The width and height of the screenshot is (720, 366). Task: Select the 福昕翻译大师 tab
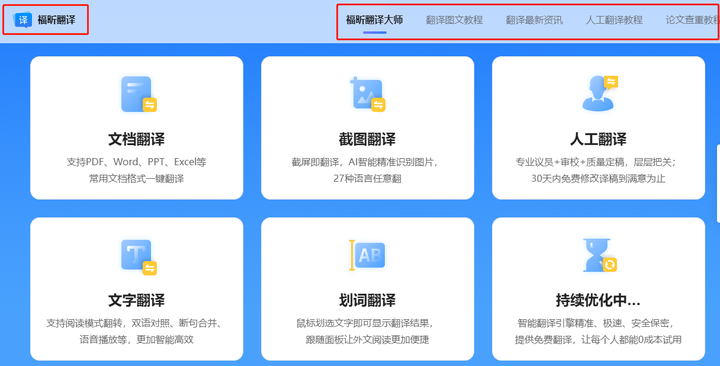pyautogui.click(x=374, y=20)
